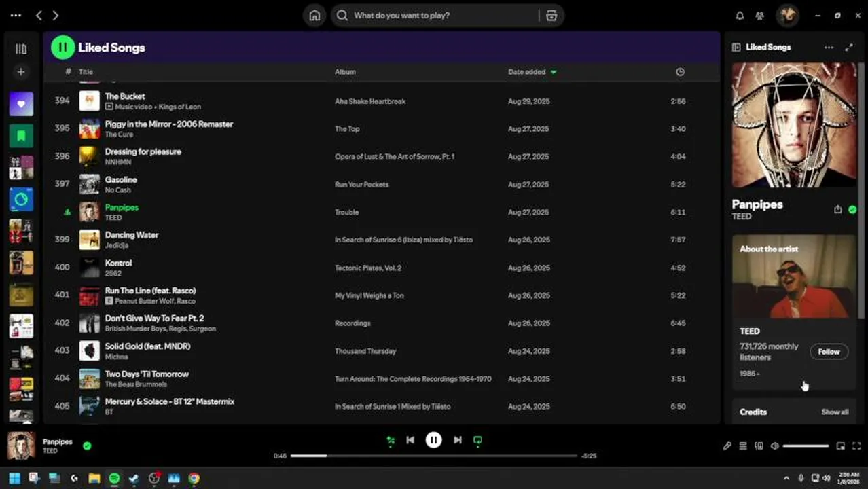Expand Your Library sidebar

coord(21,49)
